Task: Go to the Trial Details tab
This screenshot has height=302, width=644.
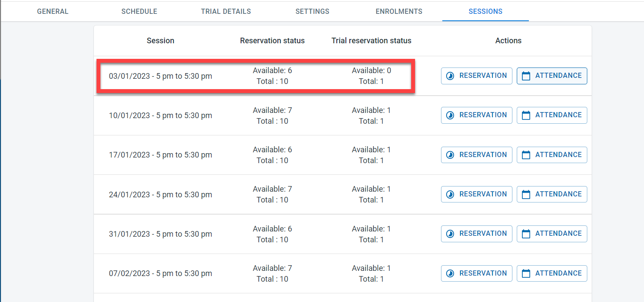Action: (x=226, y=12)
